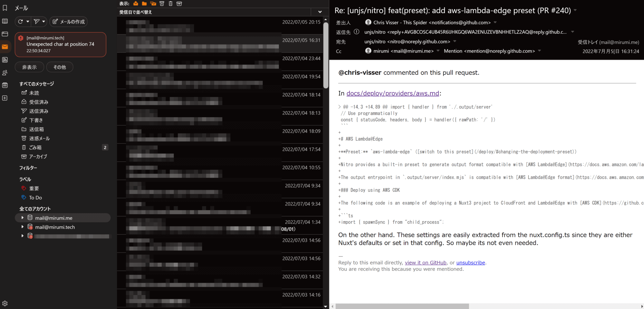This screenshot has height=309, width=644.
Task: Click the メールの作成 compose button
Action: 68,22
